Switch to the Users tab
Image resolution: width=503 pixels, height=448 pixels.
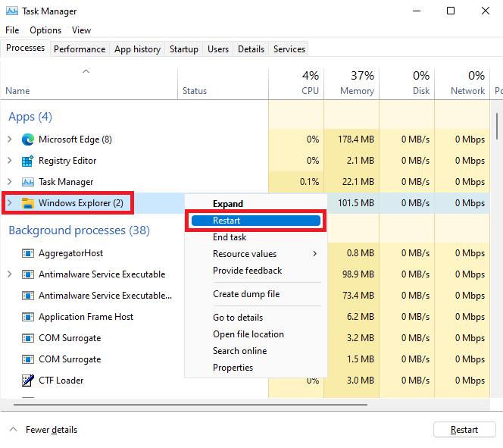[x=218, y=49]
